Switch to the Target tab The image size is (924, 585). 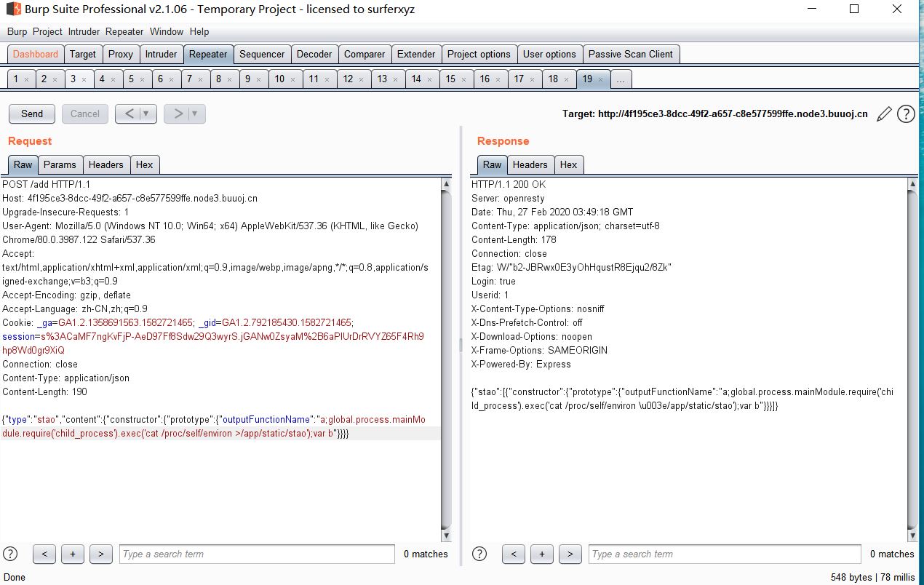(83, 54)
